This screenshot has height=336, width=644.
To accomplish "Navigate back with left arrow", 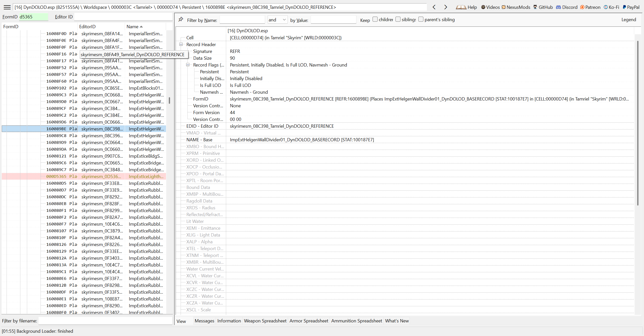I will (x=434, y=7).
